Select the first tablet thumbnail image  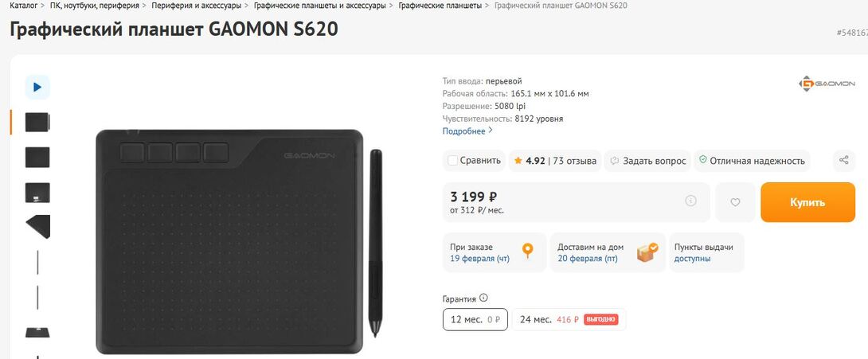click(x=37, y=122)
